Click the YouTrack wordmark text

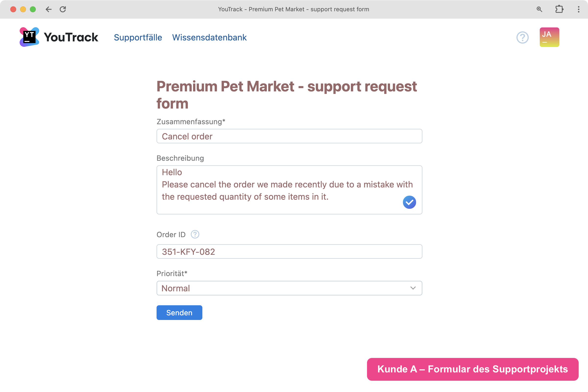pos(71,37)
